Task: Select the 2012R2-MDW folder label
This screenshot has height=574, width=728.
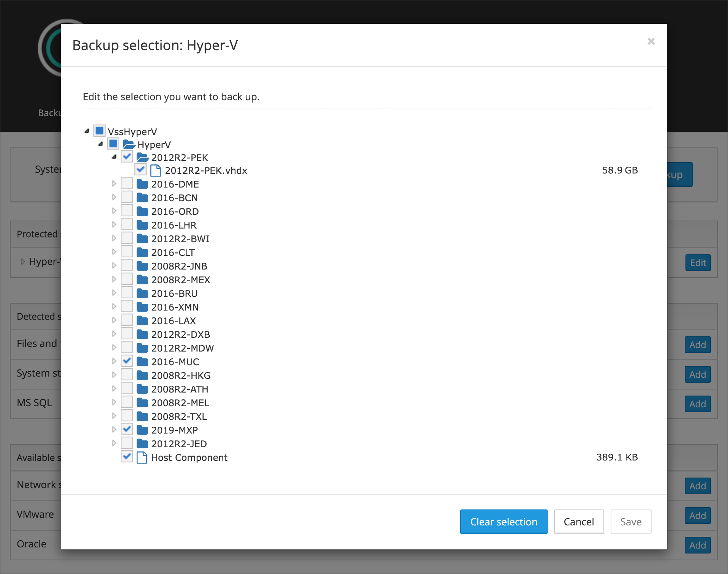Action: tap(182, 348)
